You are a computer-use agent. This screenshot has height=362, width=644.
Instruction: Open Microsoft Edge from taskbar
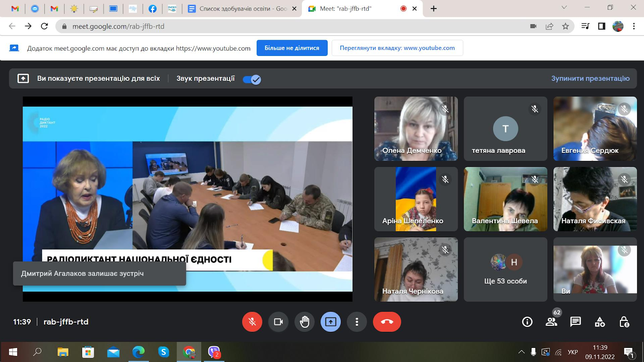138,352
